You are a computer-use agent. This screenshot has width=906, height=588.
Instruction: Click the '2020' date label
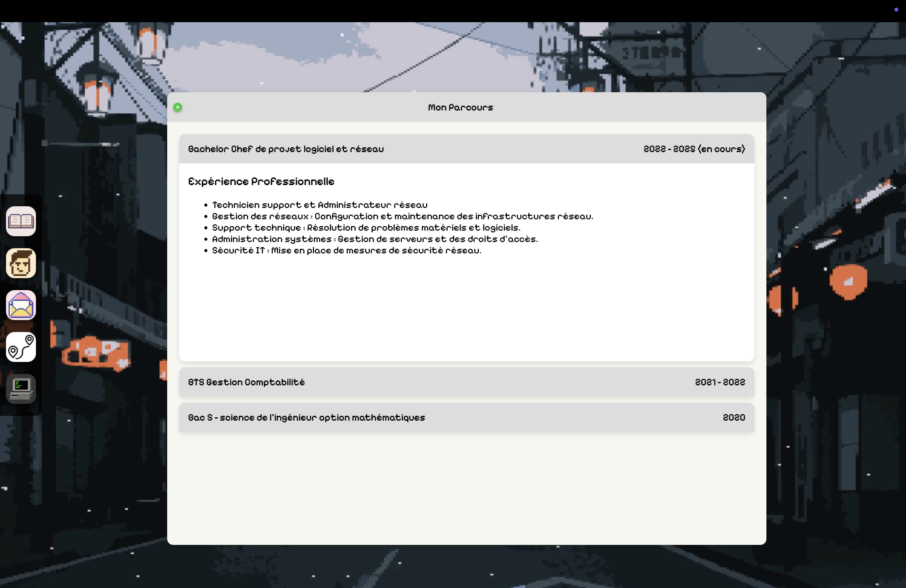(734, 417)
